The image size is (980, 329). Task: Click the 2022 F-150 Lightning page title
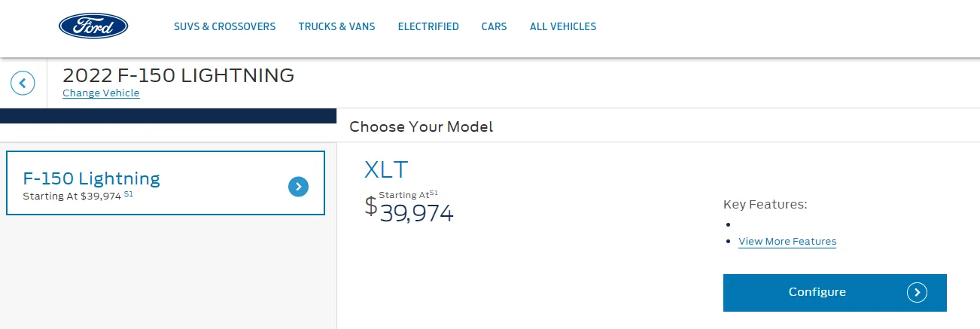point(178,75)
